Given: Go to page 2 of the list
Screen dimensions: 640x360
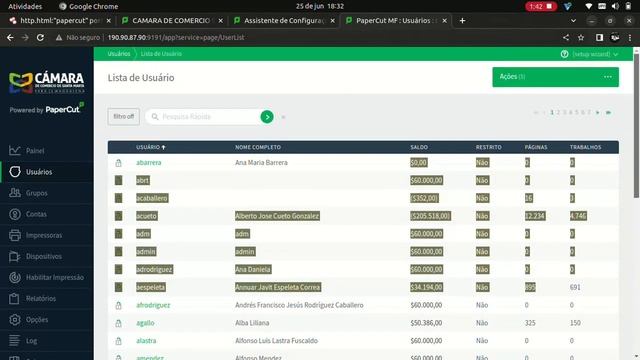Looking at the screenshot, I should tap(558, 112).
